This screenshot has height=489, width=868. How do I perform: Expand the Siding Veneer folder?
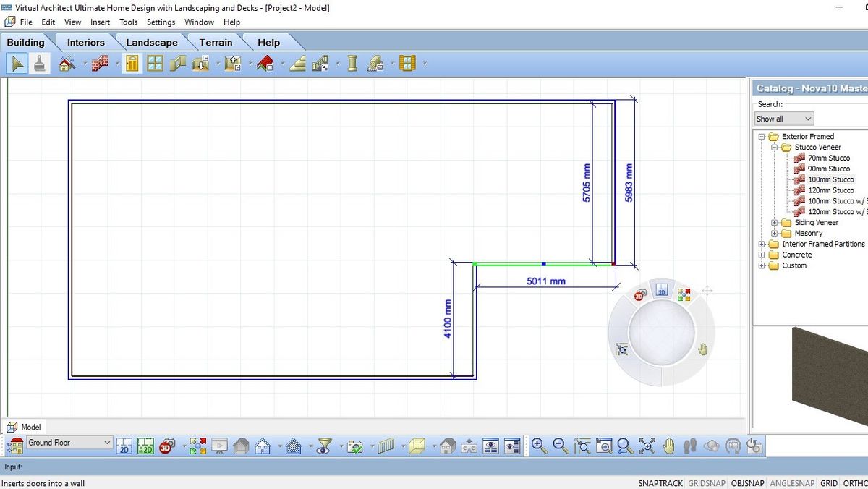774,223
